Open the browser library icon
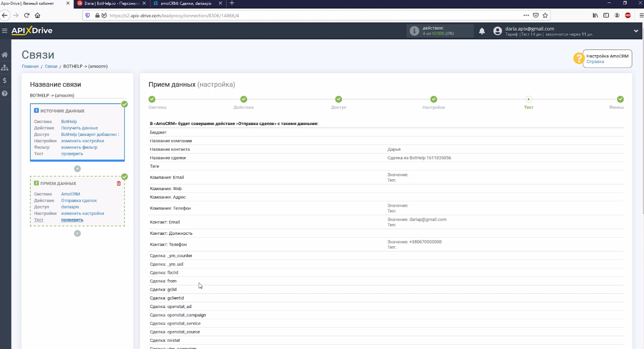This screenshot has height=349, width=644. [595, 15]
